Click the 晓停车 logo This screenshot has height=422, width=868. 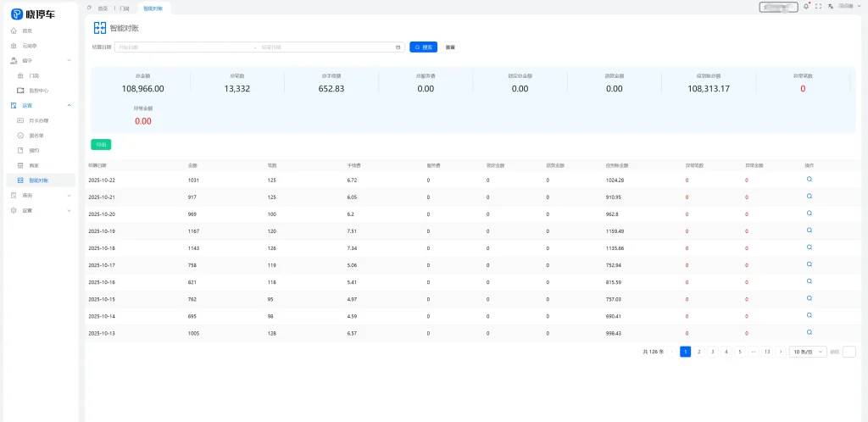34,14
